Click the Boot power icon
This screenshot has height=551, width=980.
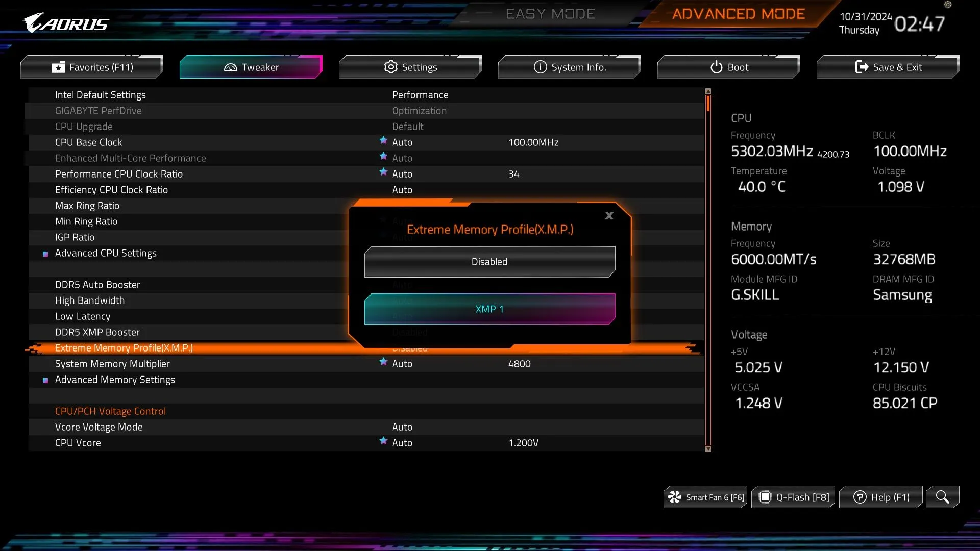tap(716, 67)
